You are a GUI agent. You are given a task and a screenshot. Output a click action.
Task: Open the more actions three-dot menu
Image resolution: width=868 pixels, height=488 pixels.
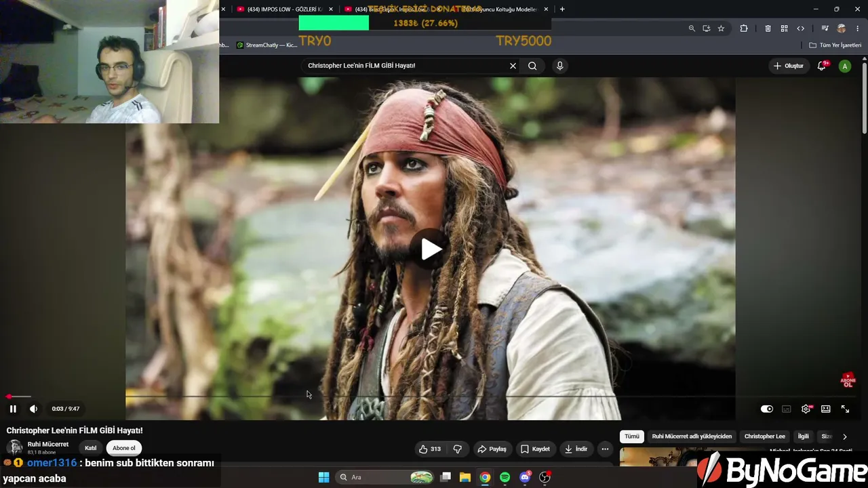point(605,449)
